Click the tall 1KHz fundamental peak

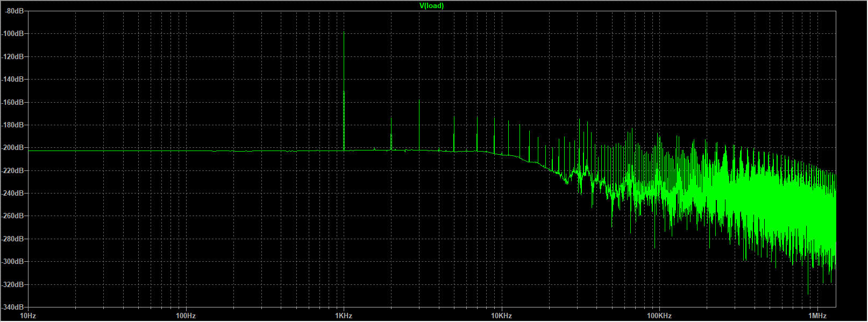click(344, 91)
